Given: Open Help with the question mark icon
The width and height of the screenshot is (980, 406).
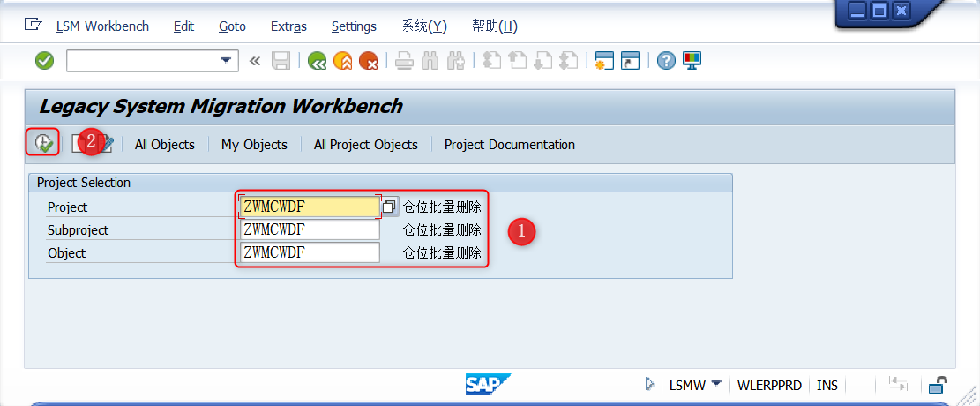Looking at the screenshot, I should click(x=666, y=61).
